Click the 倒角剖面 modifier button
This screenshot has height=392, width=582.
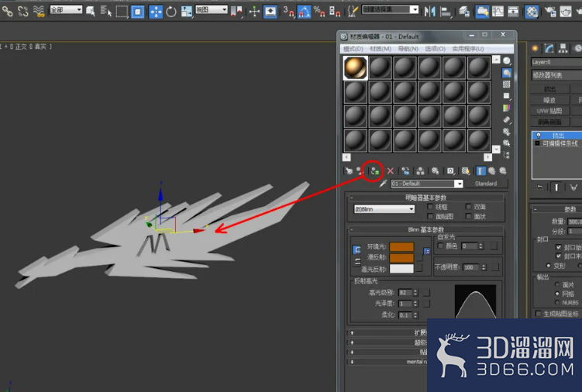pyautogui.click(x=549, y=122)
